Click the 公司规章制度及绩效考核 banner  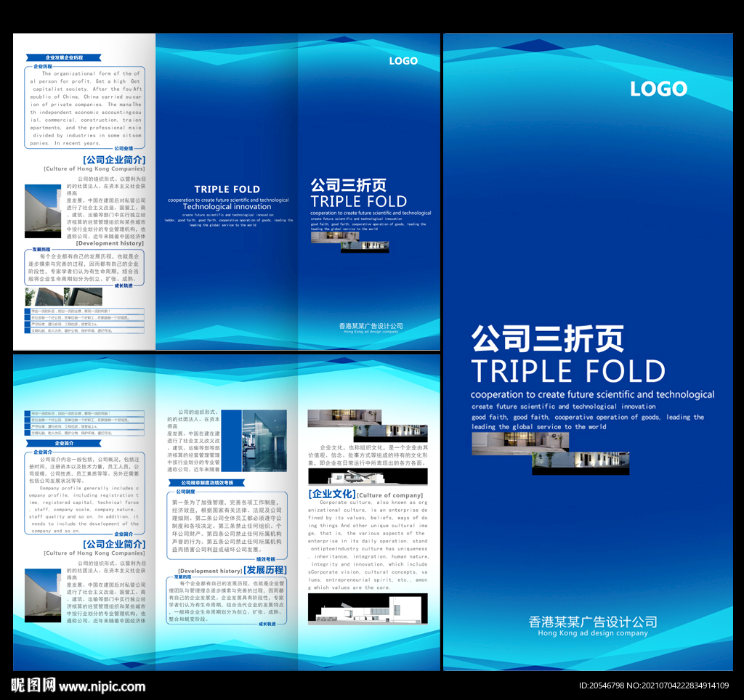coord(207,483)
